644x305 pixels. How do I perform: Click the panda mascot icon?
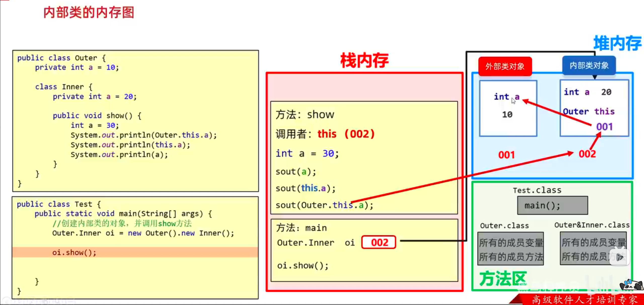pyautogui.click(x=631, y=286)
